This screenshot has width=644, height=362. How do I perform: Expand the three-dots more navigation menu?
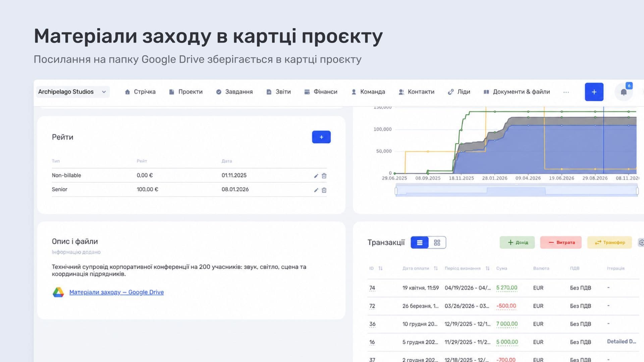pyautogui.click(x=566, y=92)
